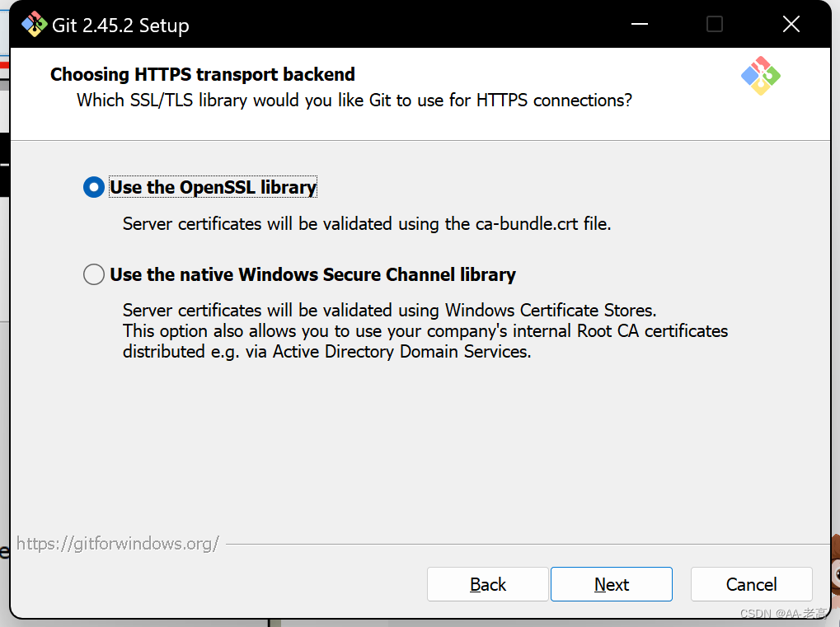Click the disabled maximize window button

click(715, 24)
